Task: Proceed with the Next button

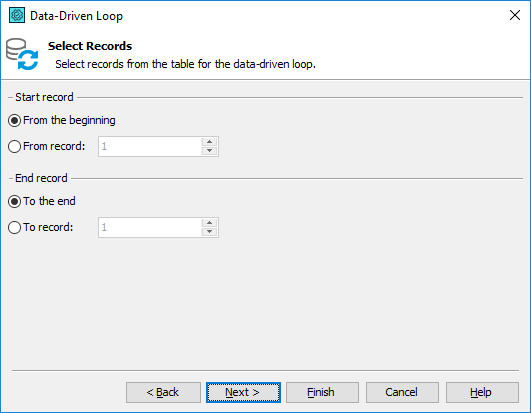Action: [243, 392]
